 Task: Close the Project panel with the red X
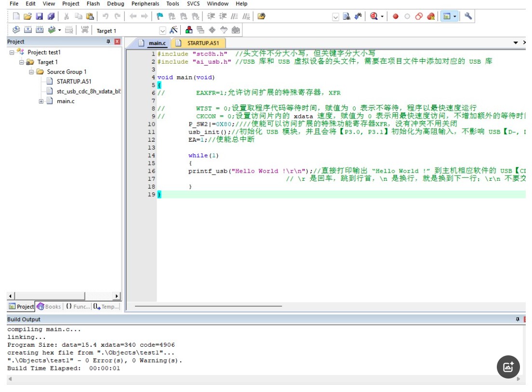[x=118, y=41]
